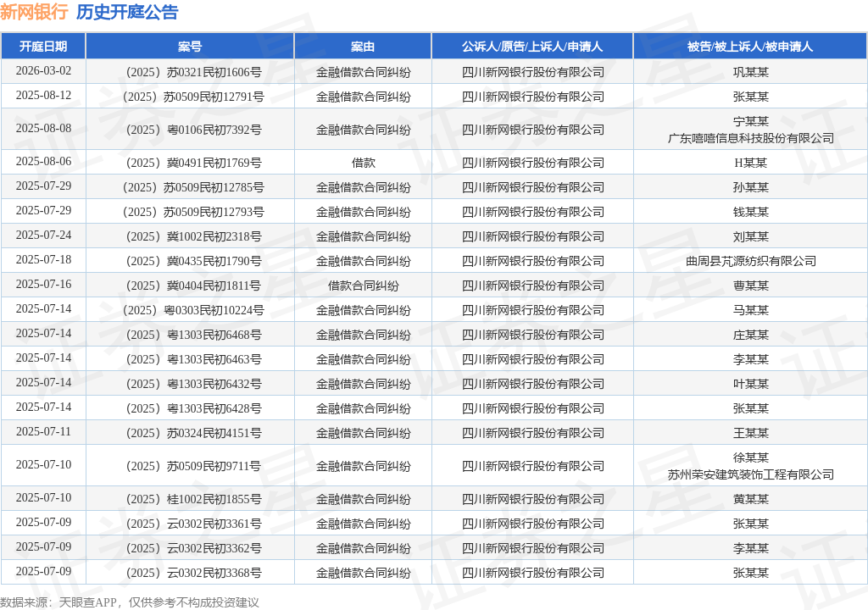Select date cell 2025-08-08

(44, 129)
